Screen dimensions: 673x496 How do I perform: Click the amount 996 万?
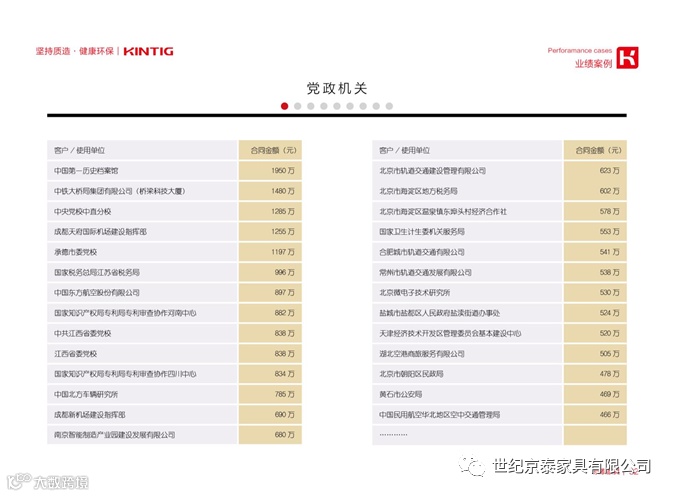(x=285, y=272)
